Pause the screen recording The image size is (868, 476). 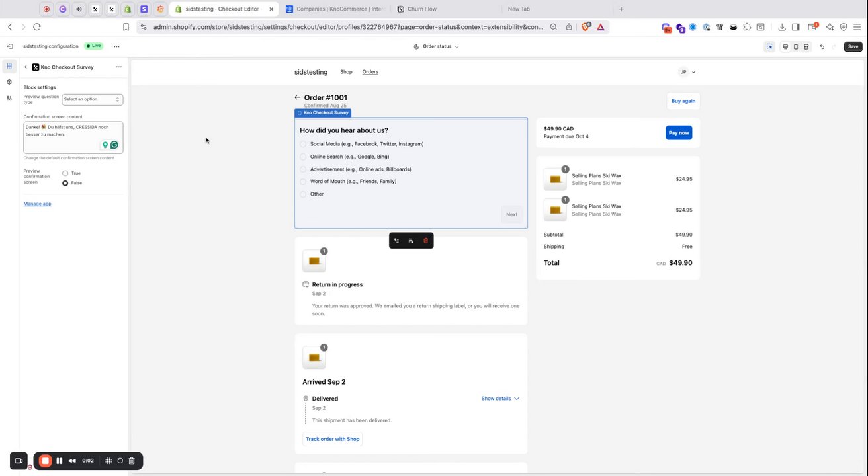pyautogui.click(x=59, y=461)
